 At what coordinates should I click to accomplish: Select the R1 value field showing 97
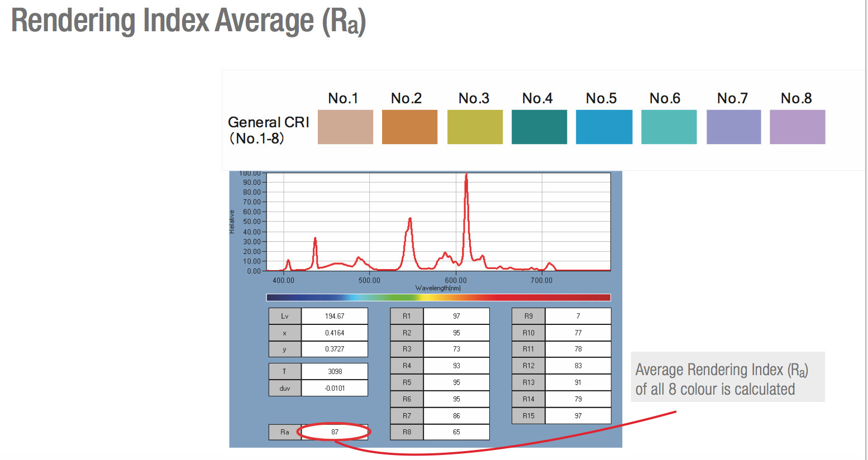pos(456,316)
